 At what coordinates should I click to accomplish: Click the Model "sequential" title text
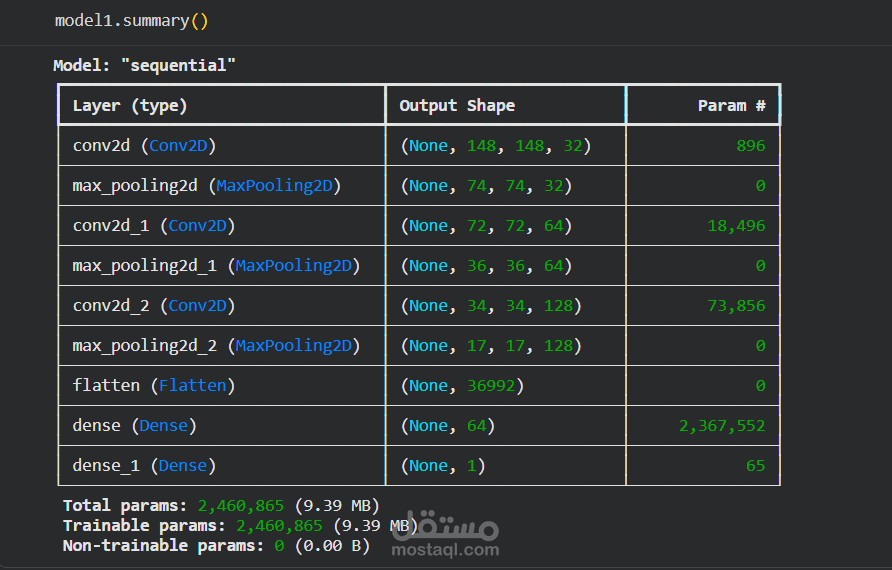145,66
